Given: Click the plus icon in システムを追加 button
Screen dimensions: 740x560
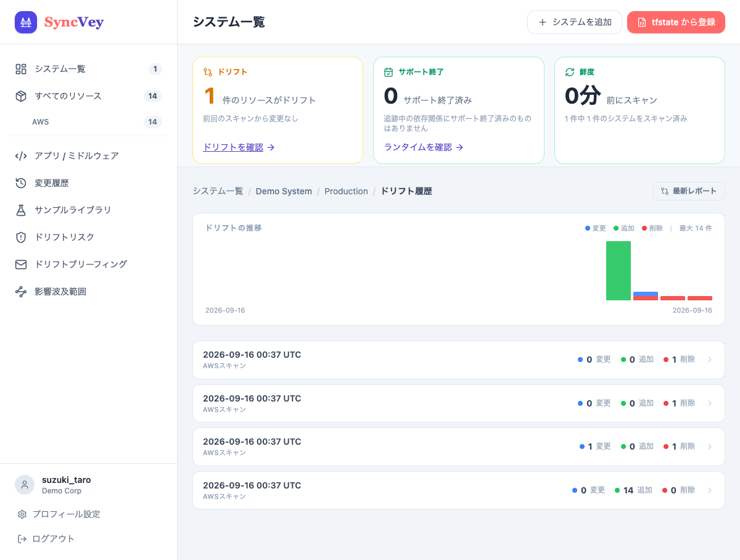Looking at the screenshot, I should 543,22.
